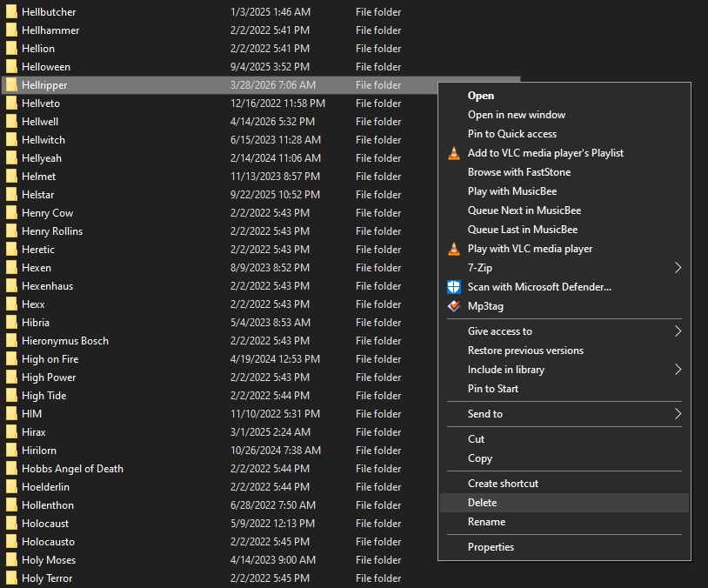
Task: Select Create shortcut
Action: (x=503, y=484)
